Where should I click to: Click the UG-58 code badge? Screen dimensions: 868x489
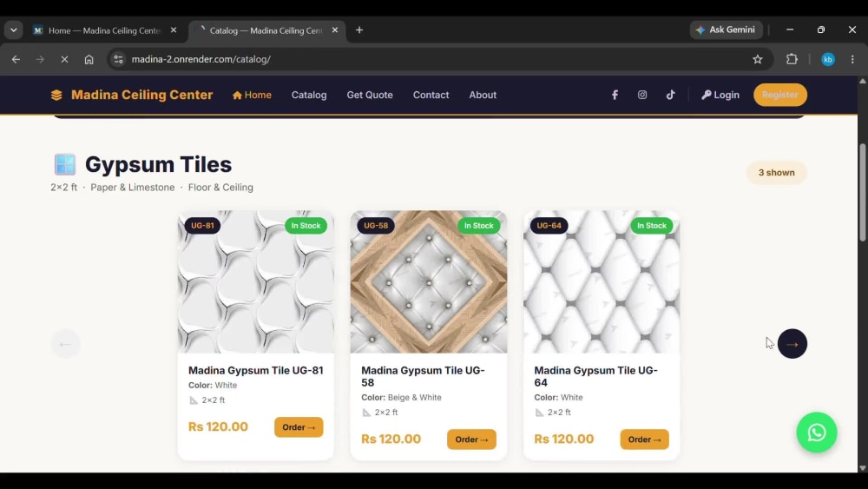(x=376, y=226)
